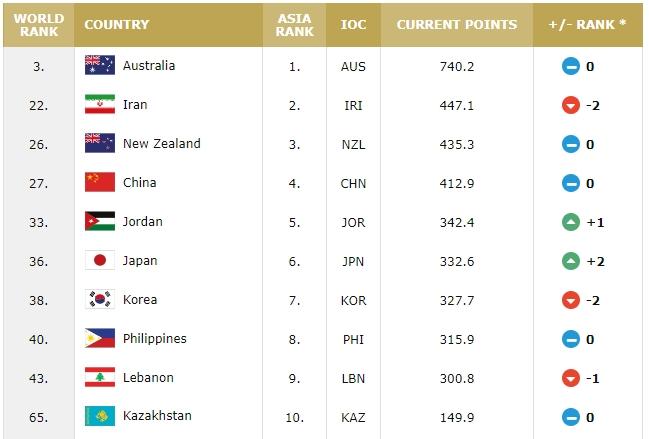Open the China country link
Viewport: 649px width, 439px height.
pos(139,183)
